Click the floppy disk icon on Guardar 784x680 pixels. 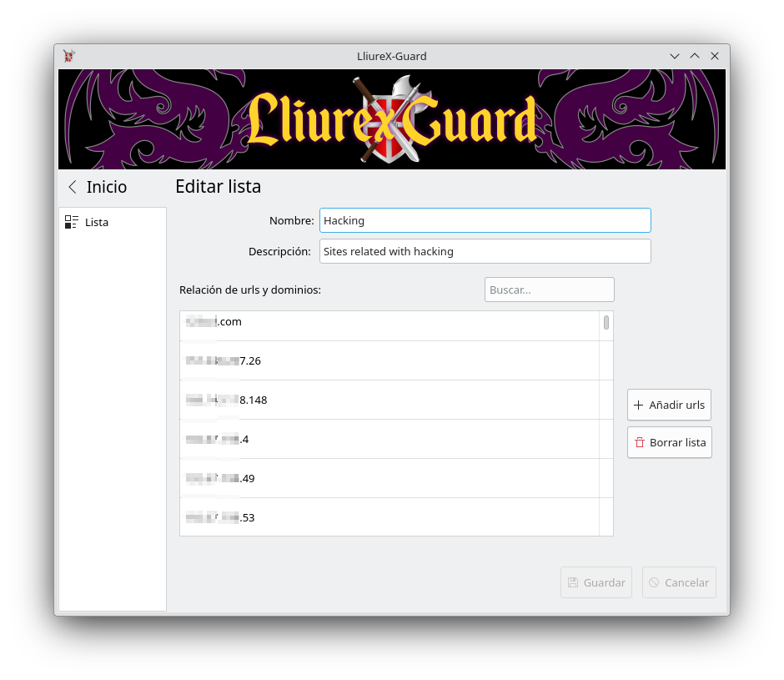(573, 582)
